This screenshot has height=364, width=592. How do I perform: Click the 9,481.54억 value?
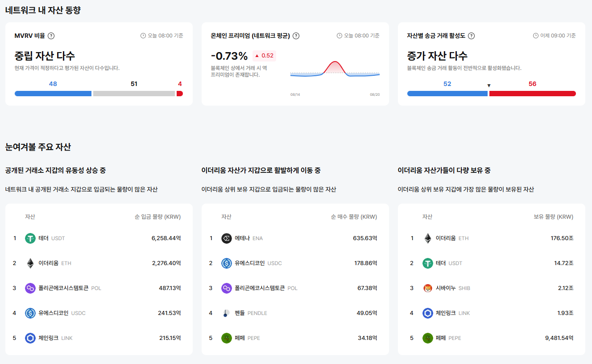tap(559, 338)
